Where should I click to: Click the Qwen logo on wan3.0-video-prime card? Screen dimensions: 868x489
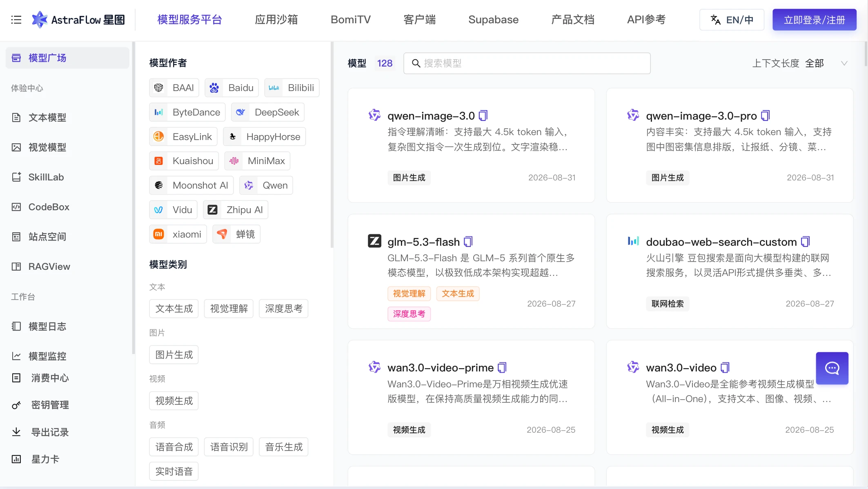coord(374,367)
